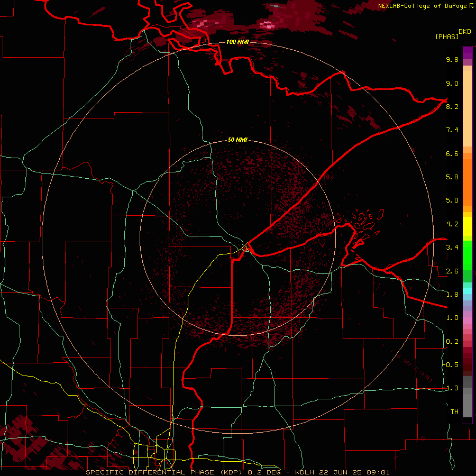Click the TH label on the color scale
Screen dimensions: 476x476
coord(454,412)
